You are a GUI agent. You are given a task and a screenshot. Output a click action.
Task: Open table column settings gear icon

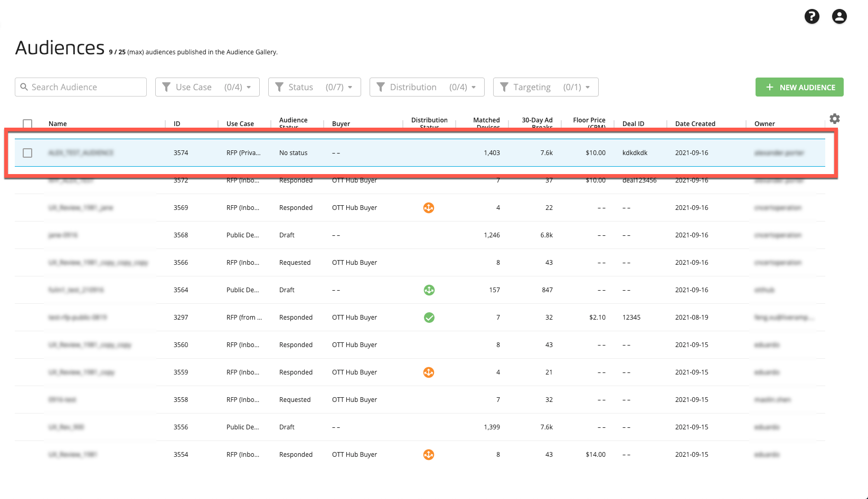coord(834,119)
